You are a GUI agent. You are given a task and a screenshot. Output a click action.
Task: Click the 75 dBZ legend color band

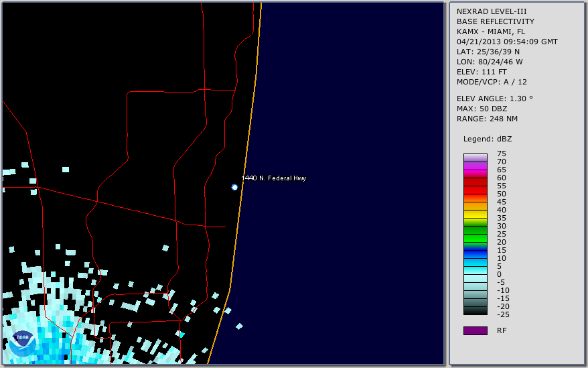(475, 158)
